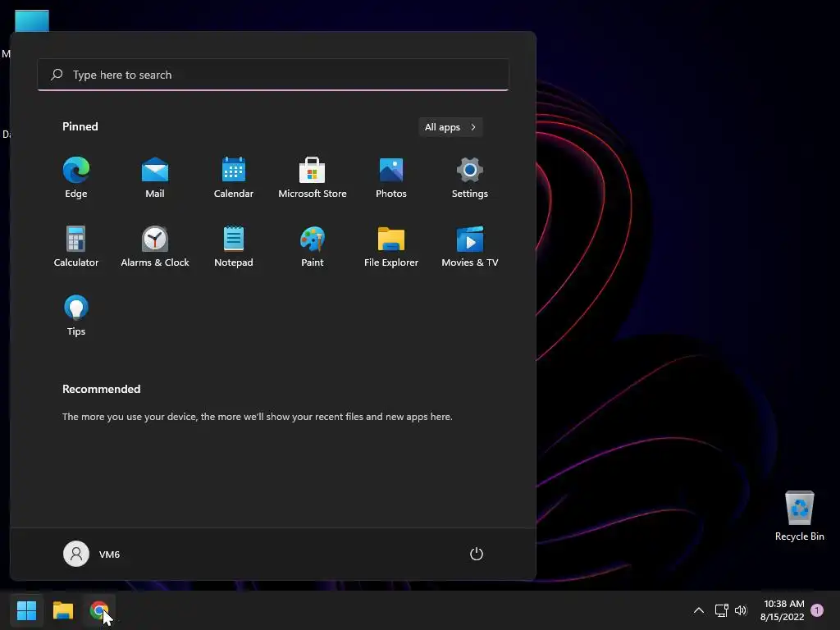Viewport: 840px width, 630px height.
Task: Click the Windows Start button on taskbar
Action: click(26, 610)
